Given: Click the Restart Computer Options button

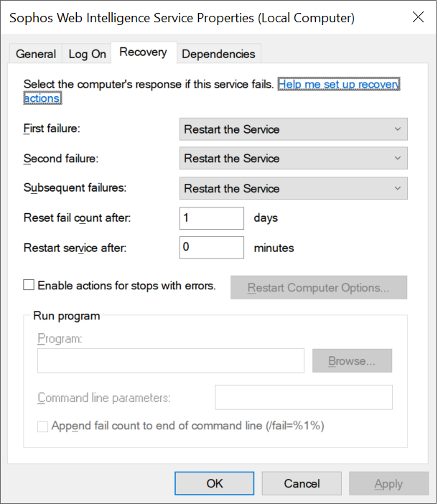Looking at the screenshot, I should 319,287.
